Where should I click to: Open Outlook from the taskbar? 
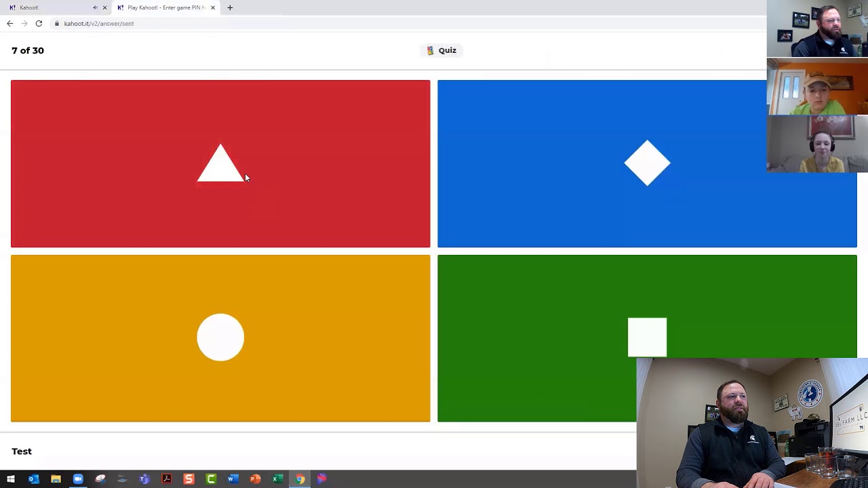coord(33,479)
